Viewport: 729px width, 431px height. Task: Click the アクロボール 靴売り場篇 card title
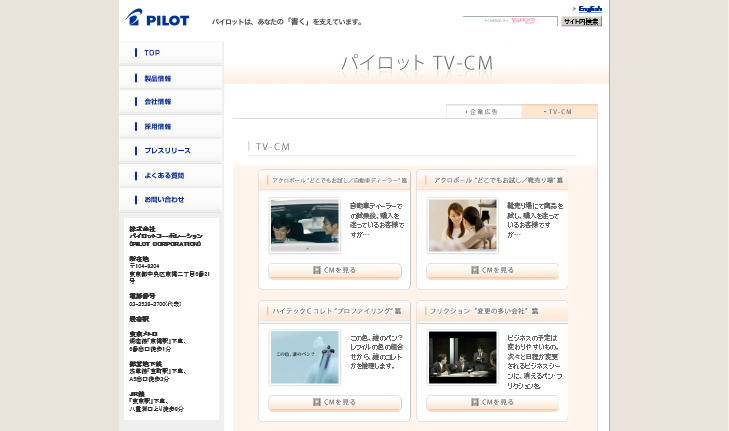(498, 180)
